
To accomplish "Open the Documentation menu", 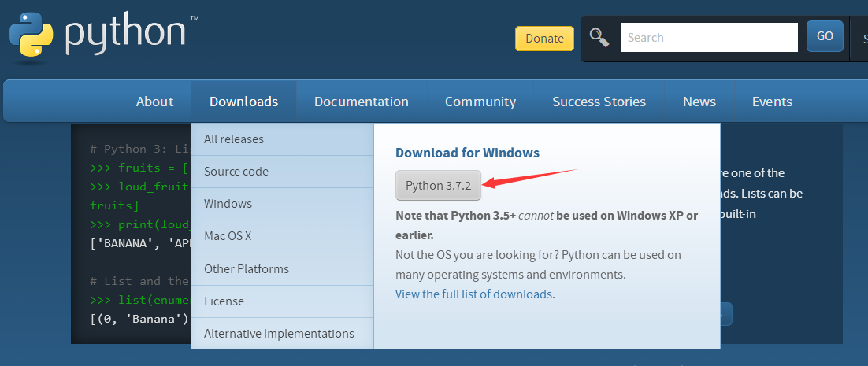I will coord(361,102).
